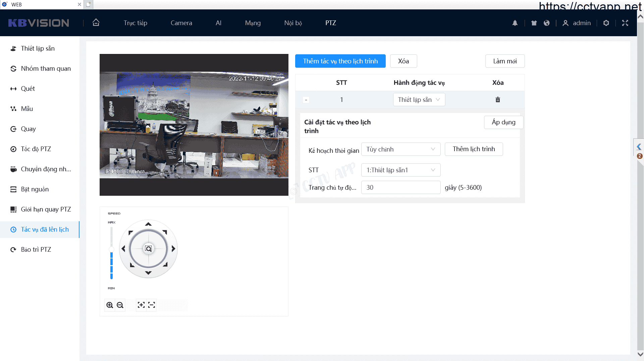Collapse task row 1 with minus toggle
The height and width of the screenshot is (361, 644).
[306, 100]
